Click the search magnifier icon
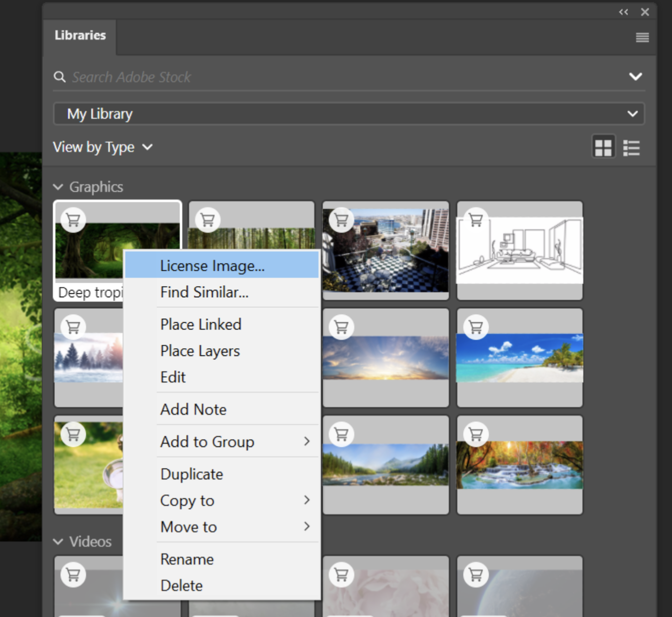672x617 pixels. point(59,76)
